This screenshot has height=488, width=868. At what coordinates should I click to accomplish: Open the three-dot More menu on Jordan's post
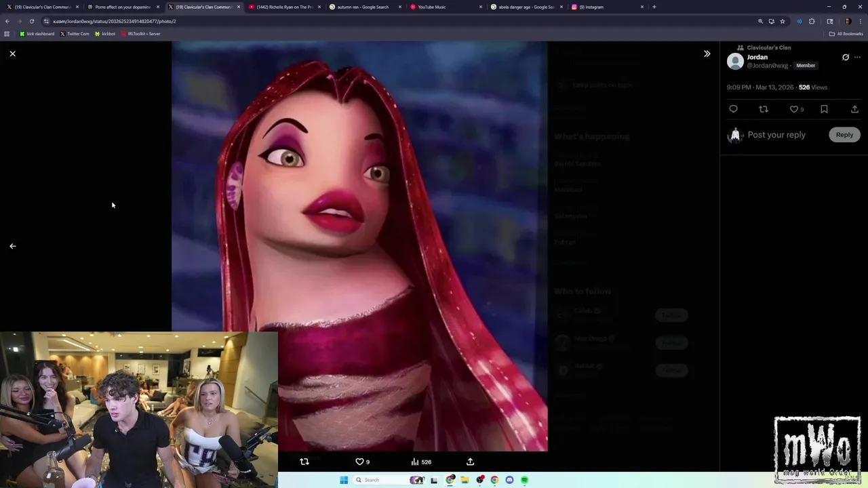(x=857, y=57)
